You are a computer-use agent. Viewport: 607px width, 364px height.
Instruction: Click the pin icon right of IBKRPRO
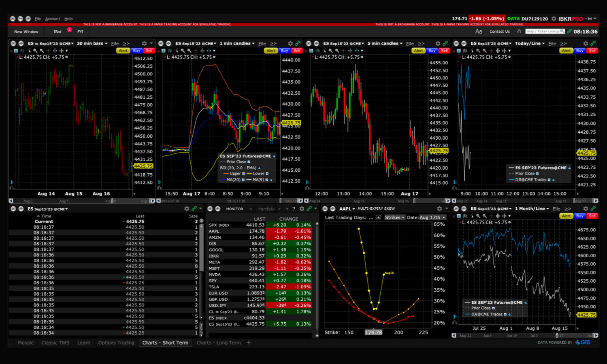[x=590, y=19]
